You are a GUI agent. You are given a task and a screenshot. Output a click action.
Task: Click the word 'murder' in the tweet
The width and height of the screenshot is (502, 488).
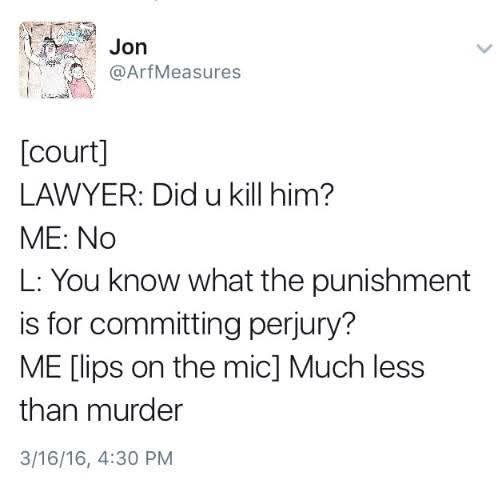pyautogui.click(x=135, y=410)
